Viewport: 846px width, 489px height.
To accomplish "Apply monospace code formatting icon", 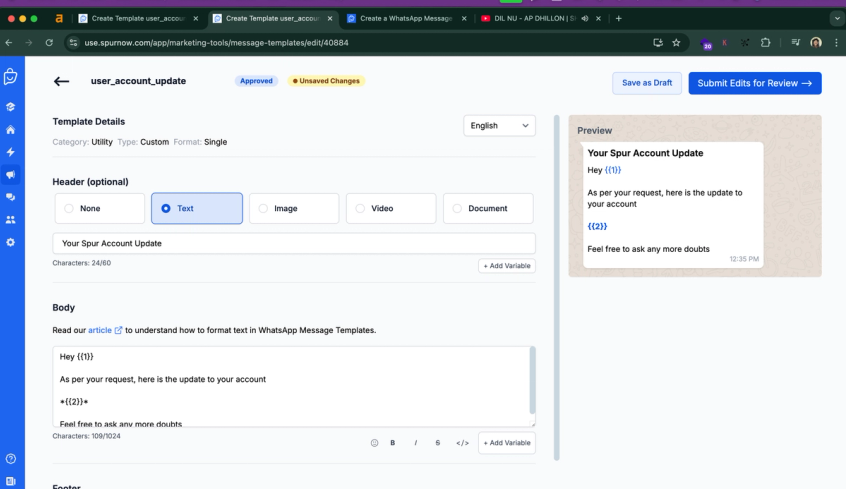I will pyautogui.click(x=462, y=443).
